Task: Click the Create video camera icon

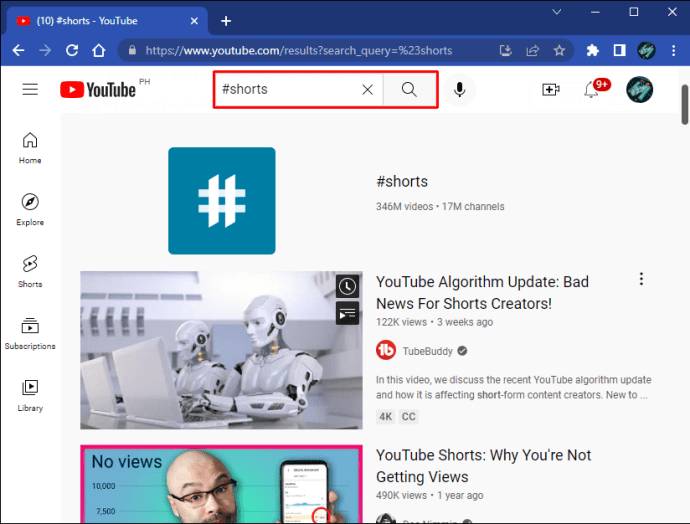Action: click(551, 90)
